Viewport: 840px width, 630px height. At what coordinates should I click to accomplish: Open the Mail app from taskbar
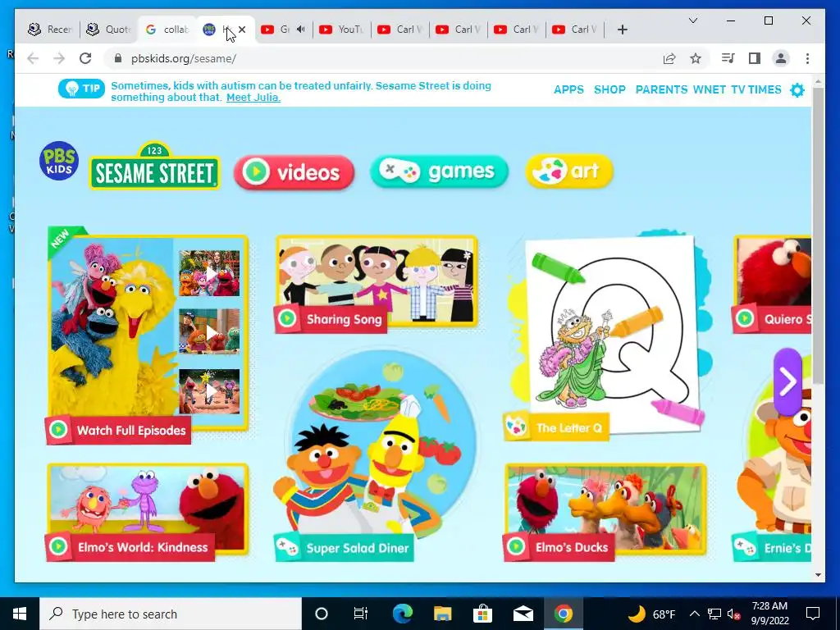tap(523, 614)
